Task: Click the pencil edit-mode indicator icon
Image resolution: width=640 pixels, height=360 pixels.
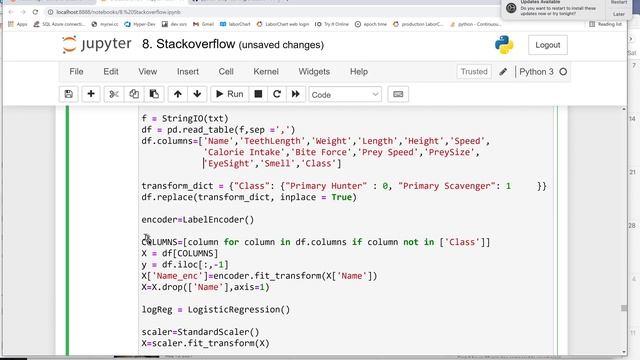Action: click(x=503, y=72)
